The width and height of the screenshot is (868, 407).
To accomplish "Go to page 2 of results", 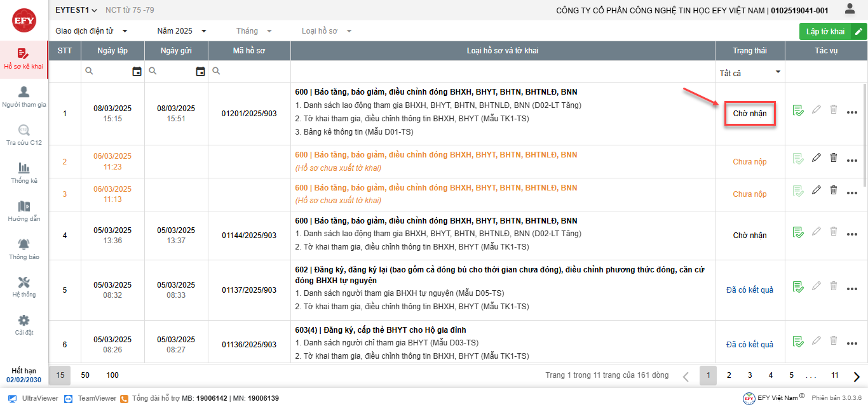I will (729, 375).
